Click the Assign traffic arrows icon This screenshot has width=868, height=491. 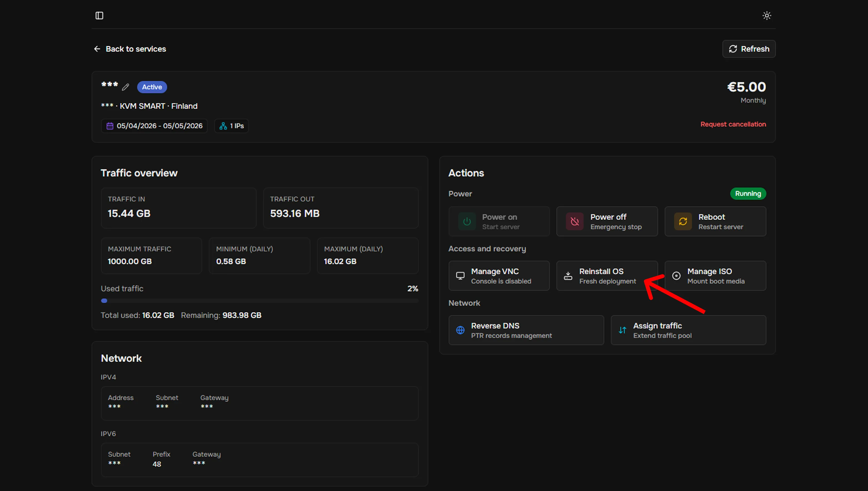click(622, 330)
